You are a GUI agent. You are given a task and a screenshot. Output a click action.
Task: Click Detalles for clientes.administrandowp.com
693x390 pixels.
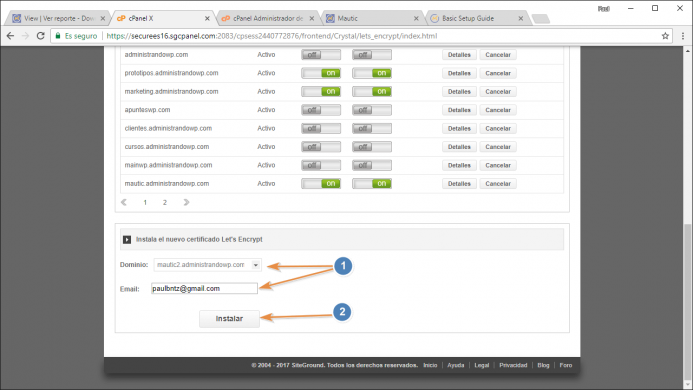click(459, 129)
